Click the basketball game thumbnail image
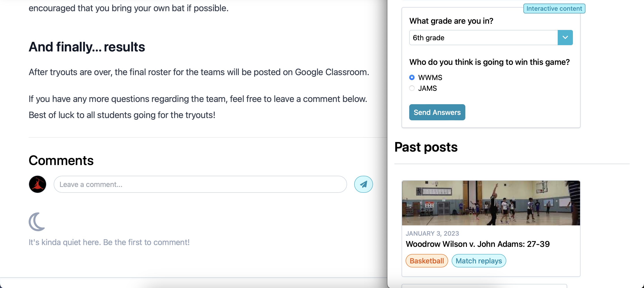The width and height of the screenshot is (644, 288). click(x=491, y=203)
